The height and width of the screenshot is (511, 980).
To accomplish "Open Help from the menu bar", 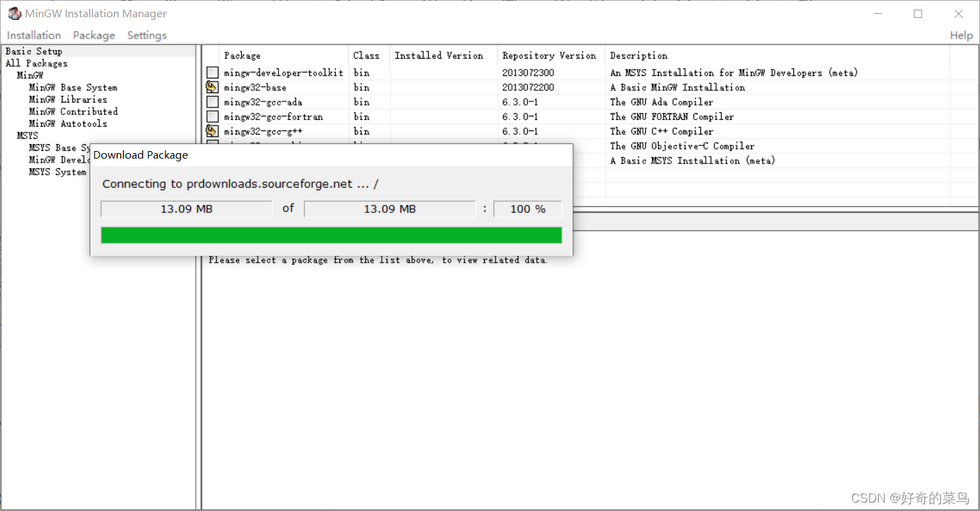I will pyautogui.click(x=961, y=35).
